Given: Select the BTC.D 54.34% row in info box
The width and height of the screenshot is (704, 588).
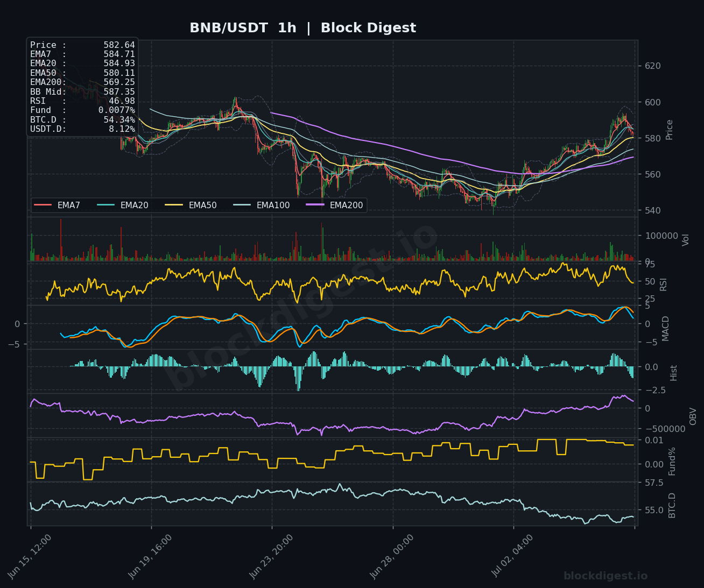Looking at the screenshot, I should click(82, 119).
